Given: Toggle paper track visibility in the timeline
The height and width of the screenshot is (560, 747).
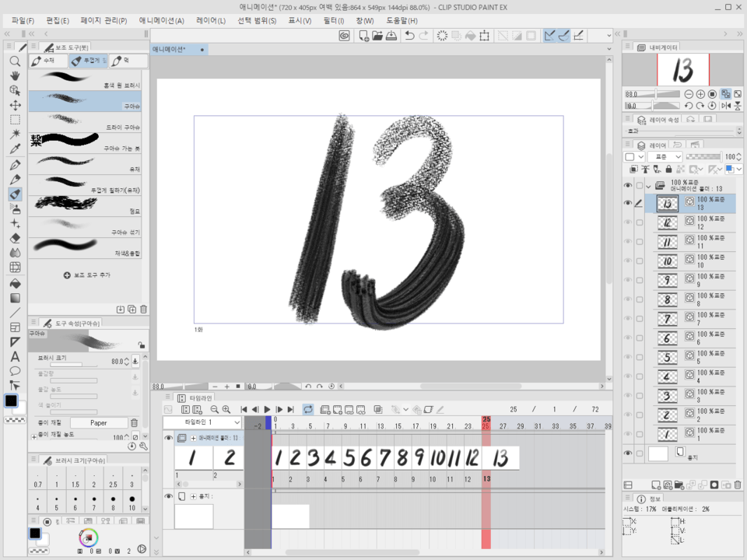Looking at the screenshot, I should pyautogui.click(x=168, y=496).
